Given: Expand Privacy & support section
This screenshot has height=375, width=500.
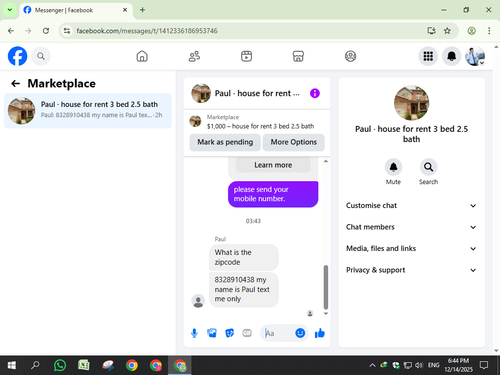Looking at the screenshot, I should click(411, 270).
